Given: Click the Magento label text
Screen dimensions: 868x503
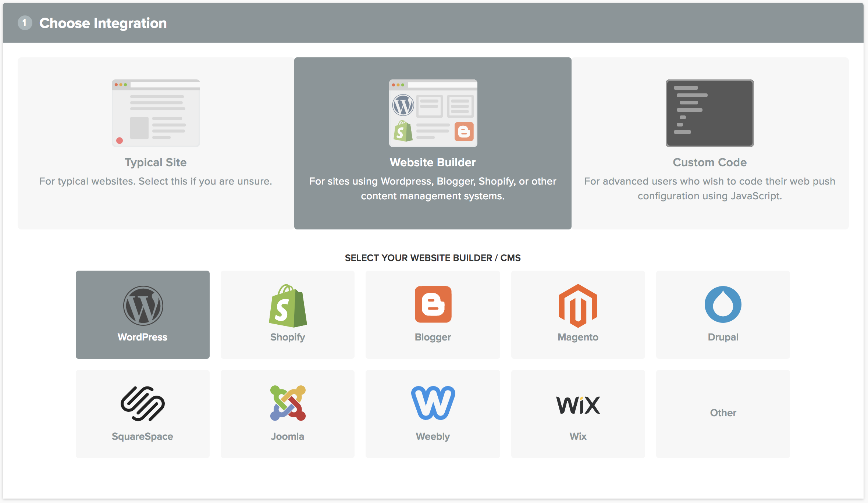Looking at the screenshot, I should click(578, 337).
